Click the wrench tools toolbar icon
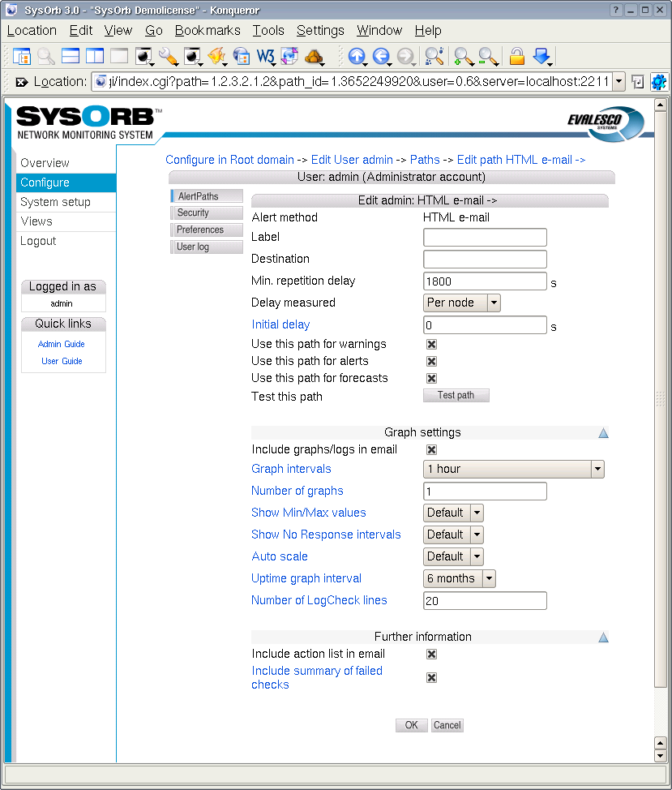Screen dimensions: 672x790 (168, 56)
